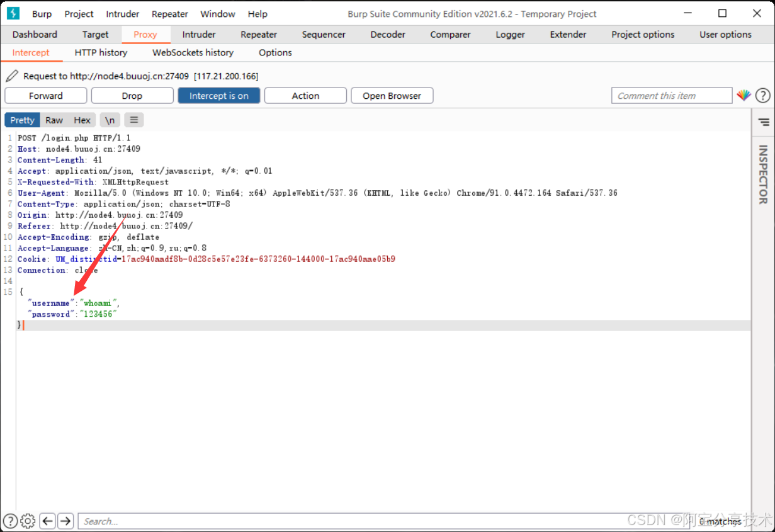Open the User options tab
Viewport: 775px width, 532px height.
coord(725,35)
